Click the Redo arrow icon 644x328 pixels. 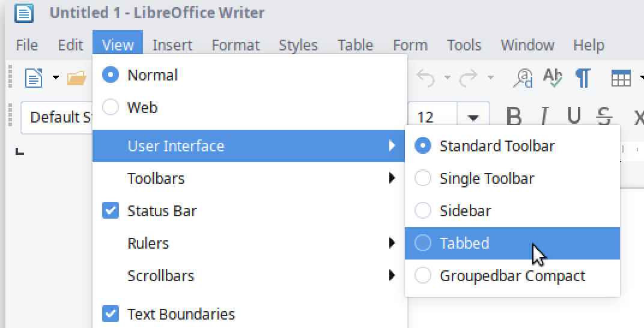(468, 78)
